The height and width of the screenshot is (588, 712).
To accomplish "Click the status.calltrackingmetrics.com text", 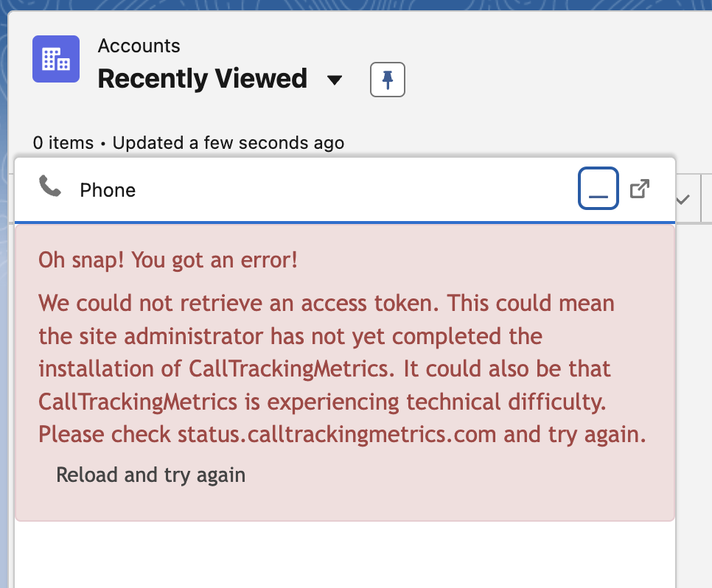I will [x=337, y=434].
